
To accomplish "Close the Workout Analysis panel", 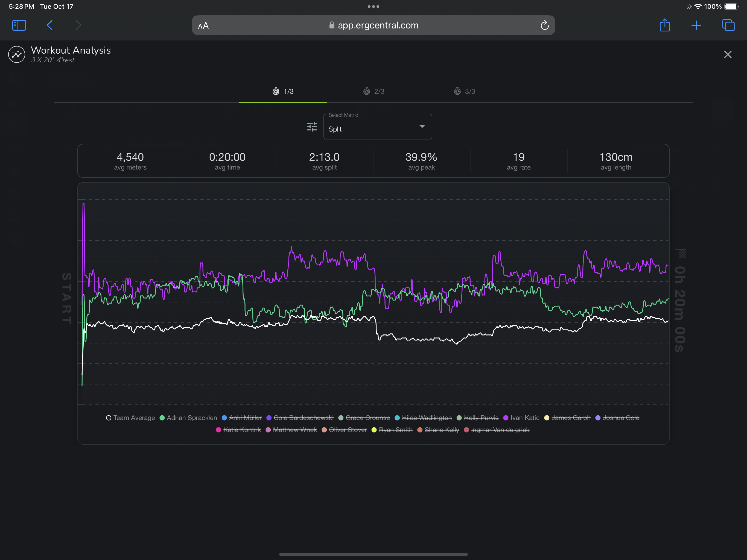I will (x=727, y=54).
